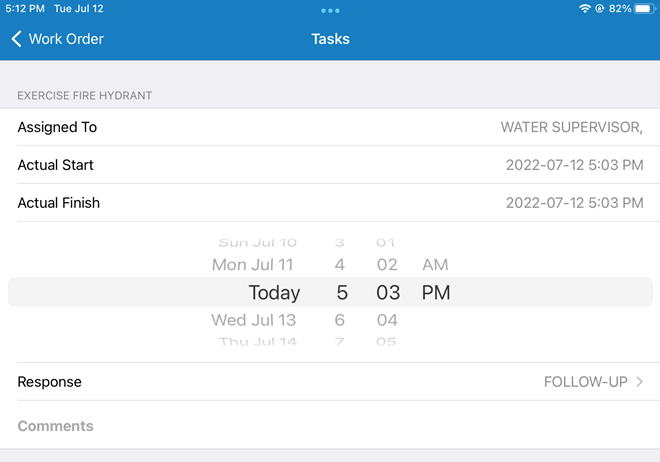The width and height of the screenshot is (660, 462).
Task: Pick Mon Jul 11 in date wheel
Action: click(x=253, y=265)
